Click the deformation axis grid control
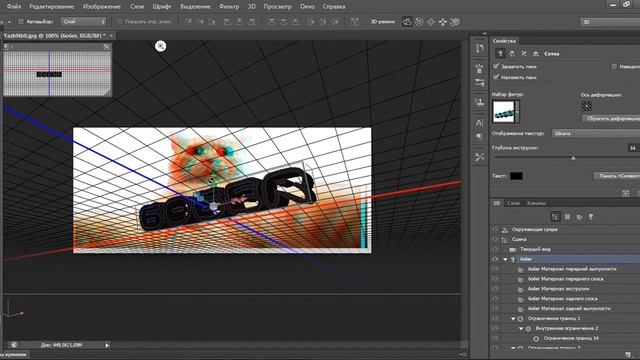Screen dimensions: 640x360 click(587, 107)
